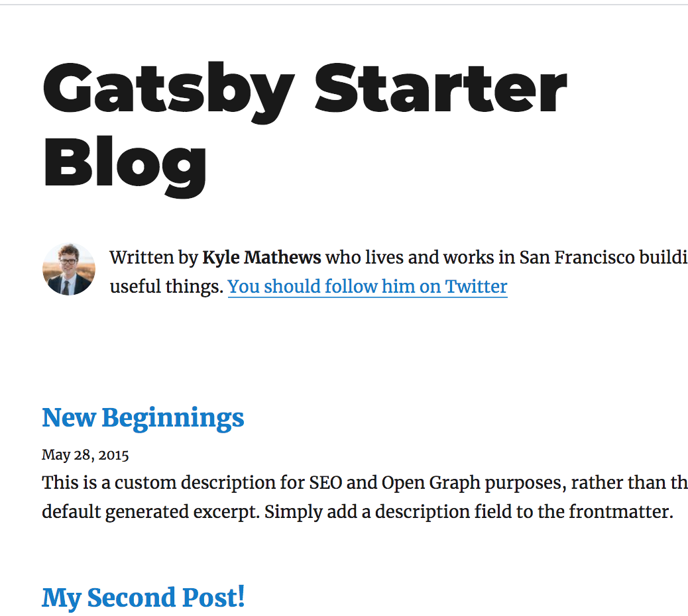Click the Gatsby Starter Blog site title
The image size is (688, 616).
pyautogui.click(x=304, y=126)
